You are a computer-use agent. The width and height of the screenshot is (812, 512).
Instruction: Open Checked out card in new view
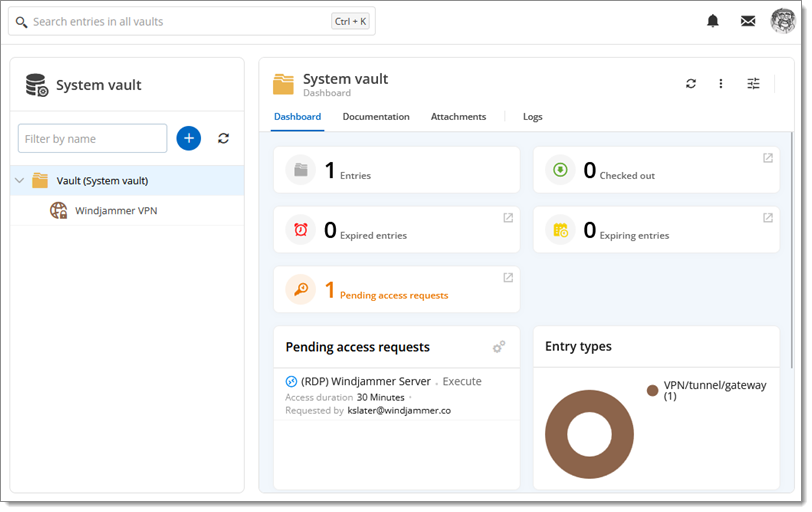tap(768, 158)
